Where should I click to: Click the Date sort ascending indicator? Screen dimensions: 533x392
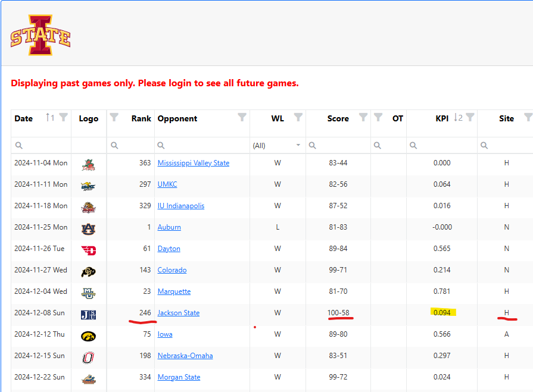50,117
